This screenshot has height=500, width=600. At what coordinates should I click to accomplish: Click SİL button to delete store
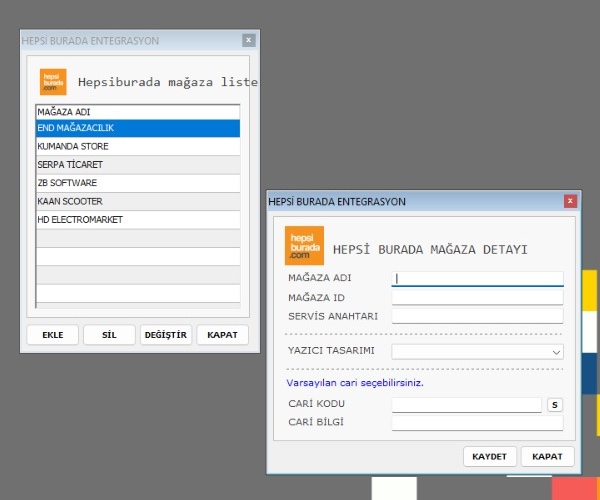109,335
